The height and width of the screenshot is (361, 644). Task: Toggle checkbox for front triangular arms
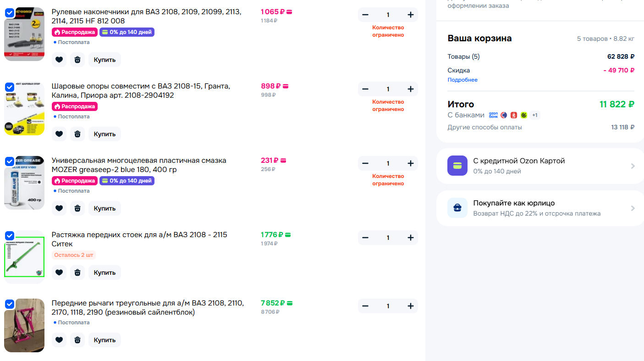tap(10, 304)
